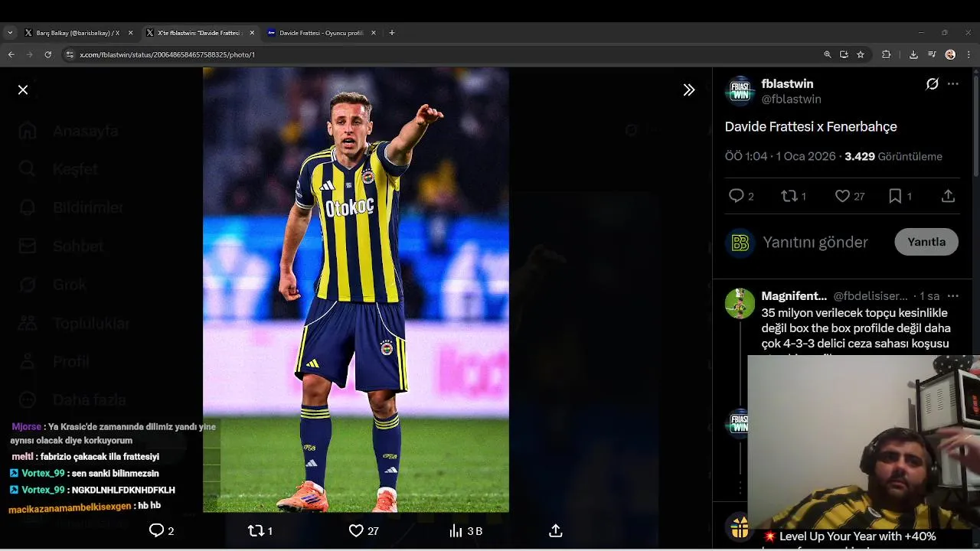Open the @fblastwin handle link
The width and height of the screenshot is (980, 551).
[792, 99]
